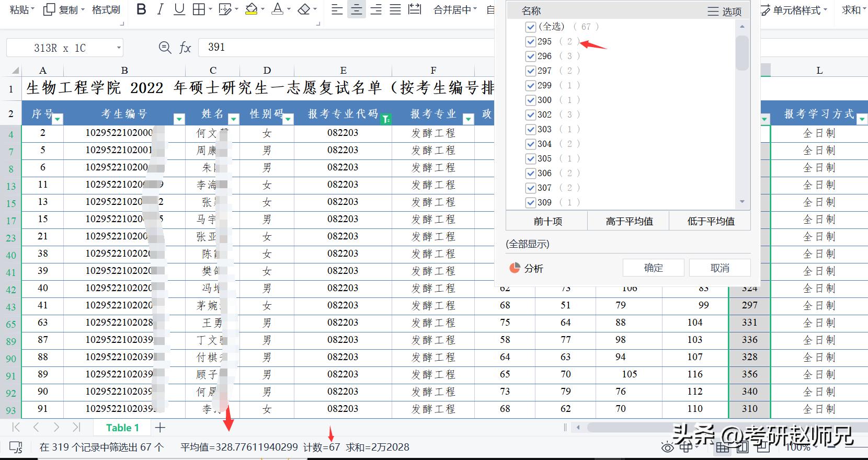This screenshot has height=460, width=868.
Task: Align text left
Action: 337,9
